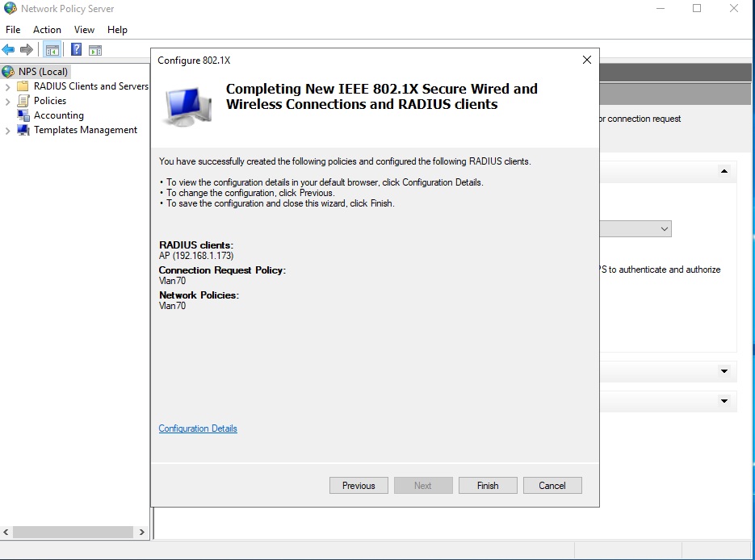Open the File menu
The width and height of the screenshot is (755, 560).
[x=13, y=30]
